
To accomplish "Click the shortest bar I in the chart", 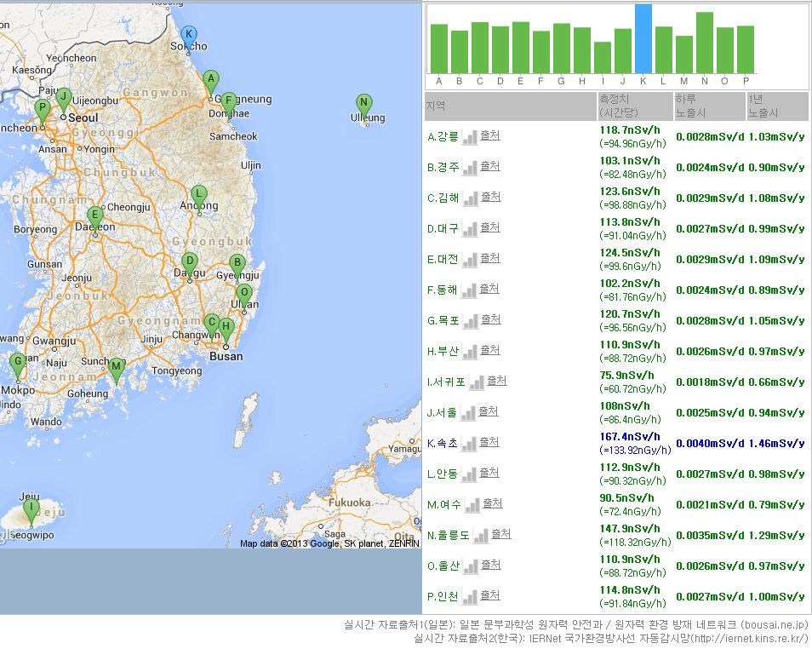I will point(603,57).
